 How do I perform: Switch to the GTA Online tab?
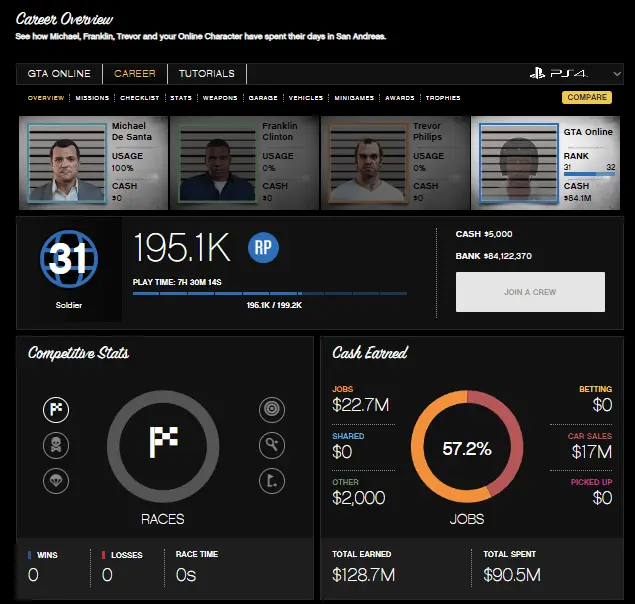[59, 74]
